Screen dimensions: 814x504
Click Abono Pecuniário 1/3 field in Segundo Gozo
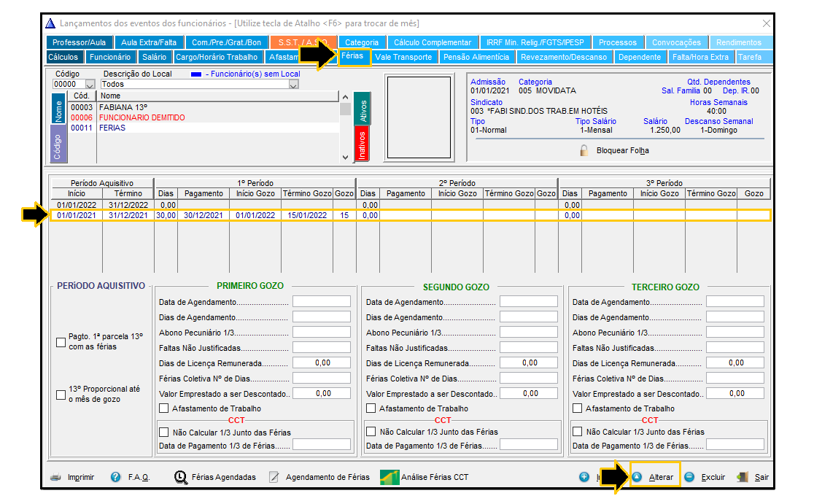point(529,332)
